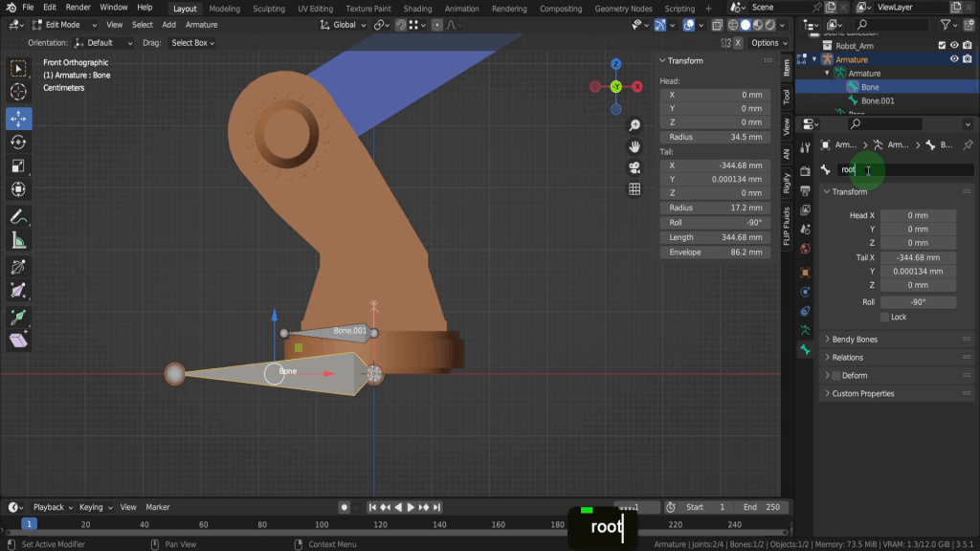This screenshot has width=980, height=551.
Task: Tick the Deform panel checkbox
Action: pos(835,376)
